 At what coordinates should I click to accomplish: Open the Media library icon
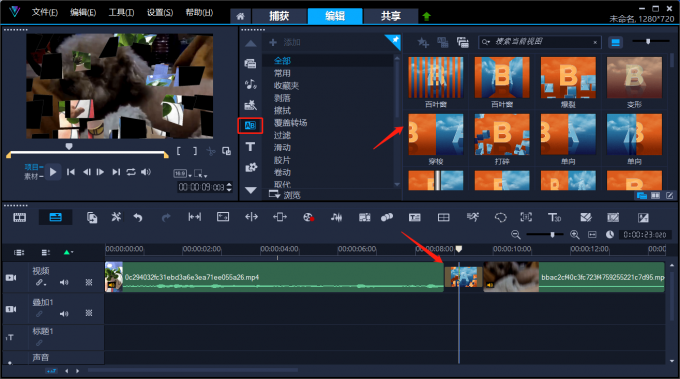click(250, 63)
